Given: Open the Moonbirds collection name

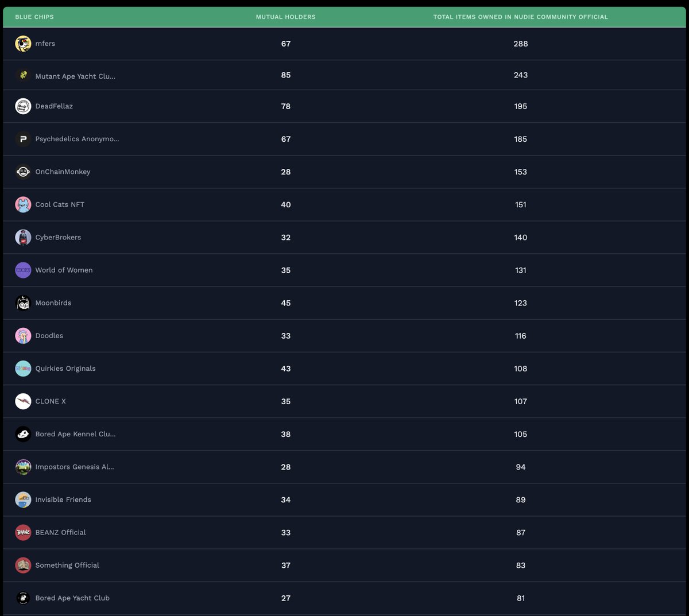Looking at the screenshot, I should click(53, 303).
